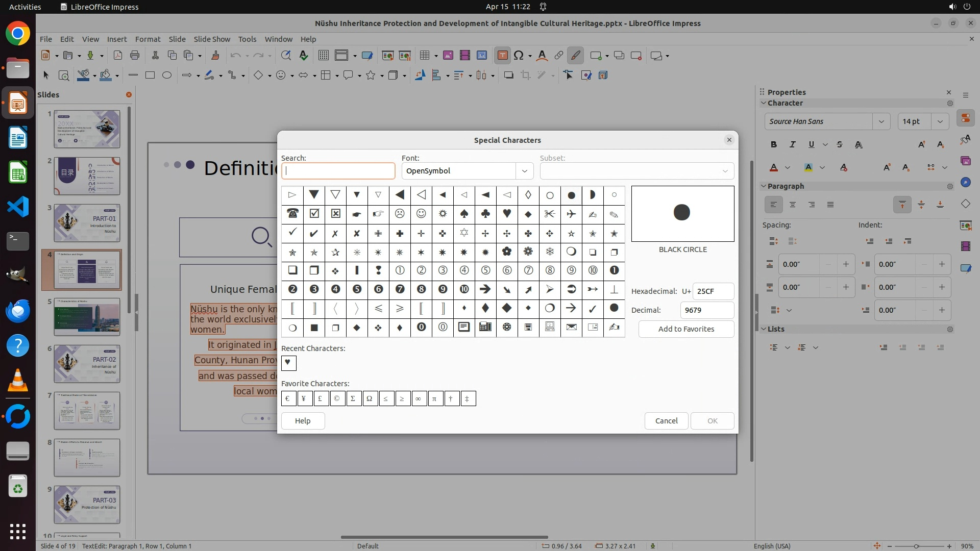
Task: Choose the telephone symbol character
Action: point(292,214)
